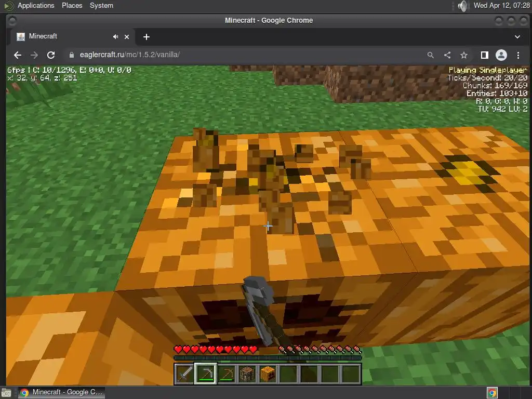The width and height of the screenshot is (532, 399).
Task: Click the "Playing Singleplayer" text
Action: pos(488,70)
